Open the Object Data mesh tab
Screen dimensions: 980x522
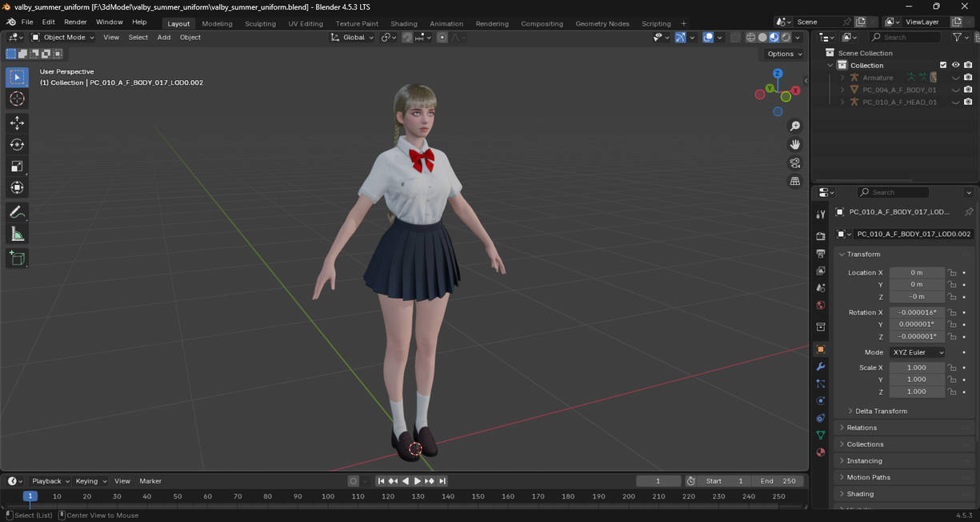[x=820, y=435]
